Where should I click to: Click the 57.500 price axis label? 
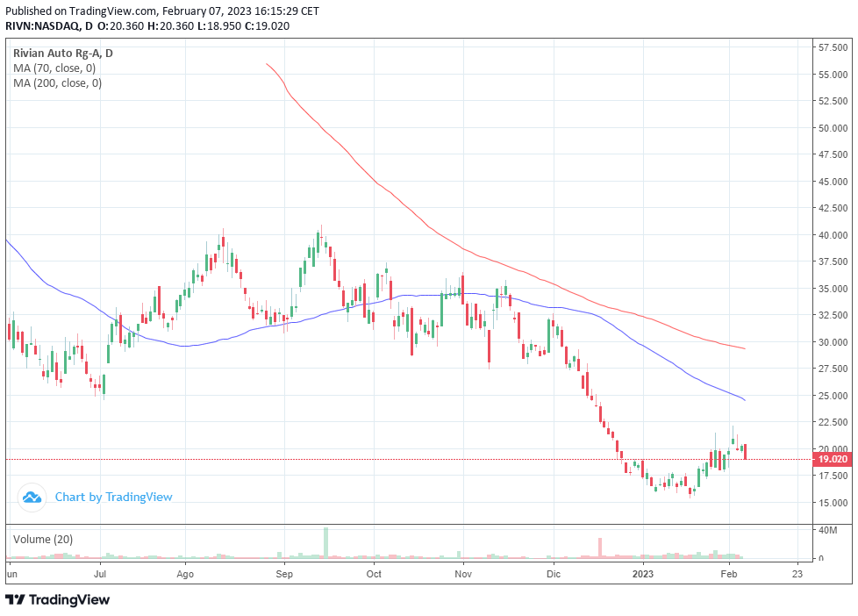point(833,47)
